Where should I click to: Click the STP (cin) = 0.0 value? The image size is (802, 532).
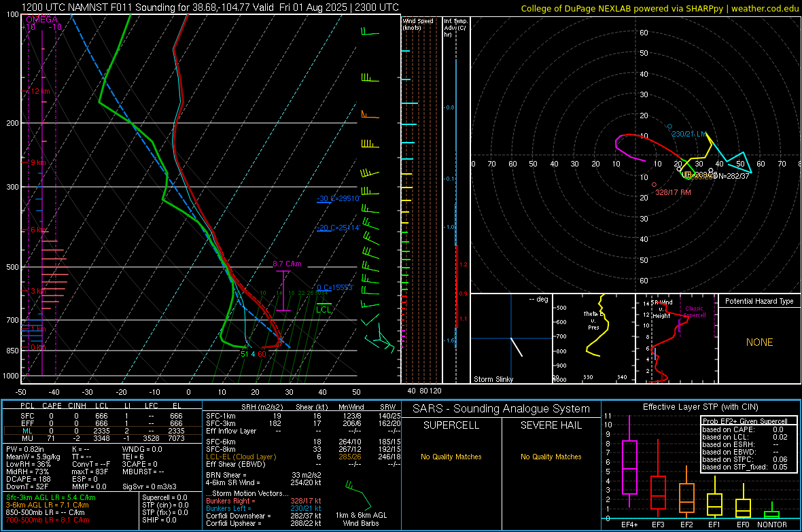click(164, 505)
